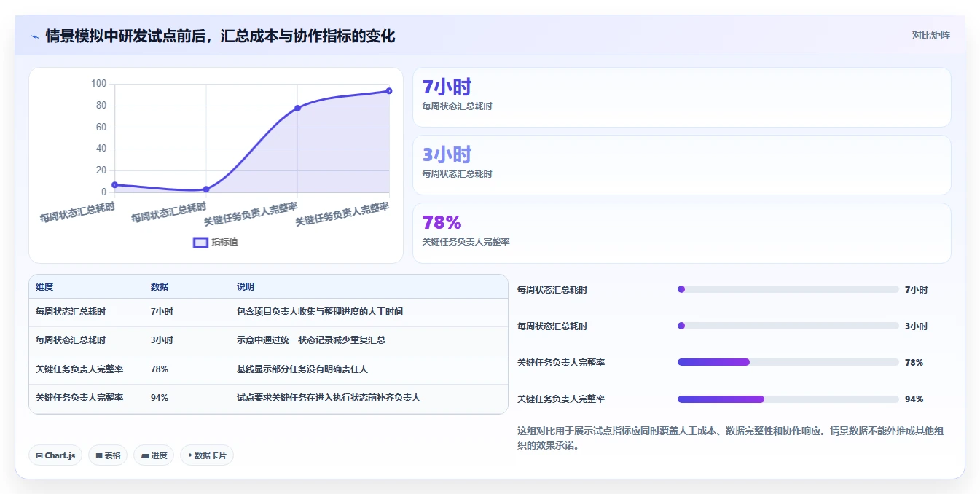The height and width of the screenshot is (494, 980).
Task: Click the 100 label on the y-axis
Action: click(x=98, y=84)
